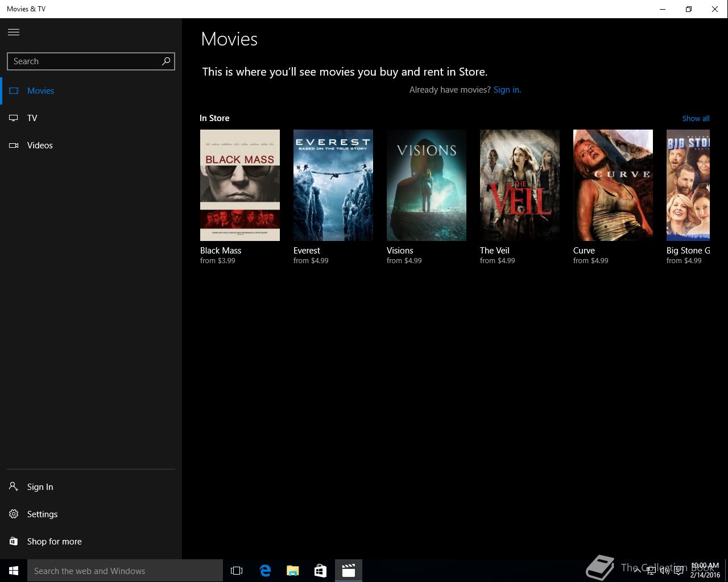Image resolution: width=728 pixels, height=582 pixels.
Task: Click the 'from $3.99' price
Action: click(x=217, y=261)
